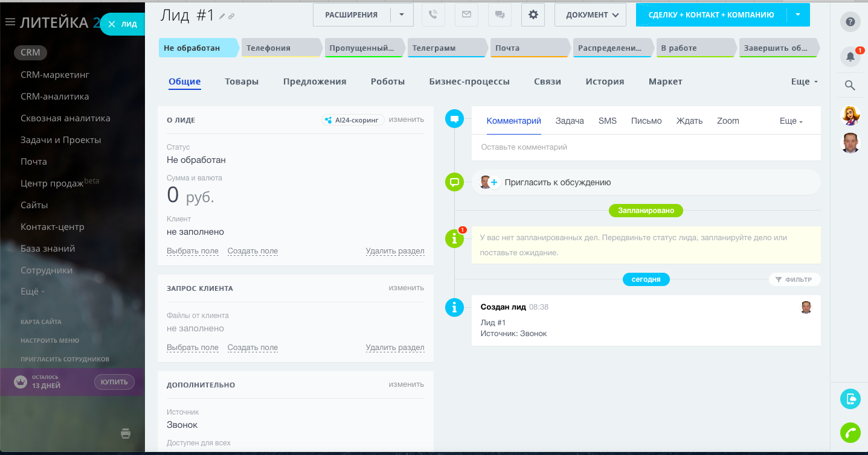
Task: Open AI24-скоринг
Action: pos(353,120)
